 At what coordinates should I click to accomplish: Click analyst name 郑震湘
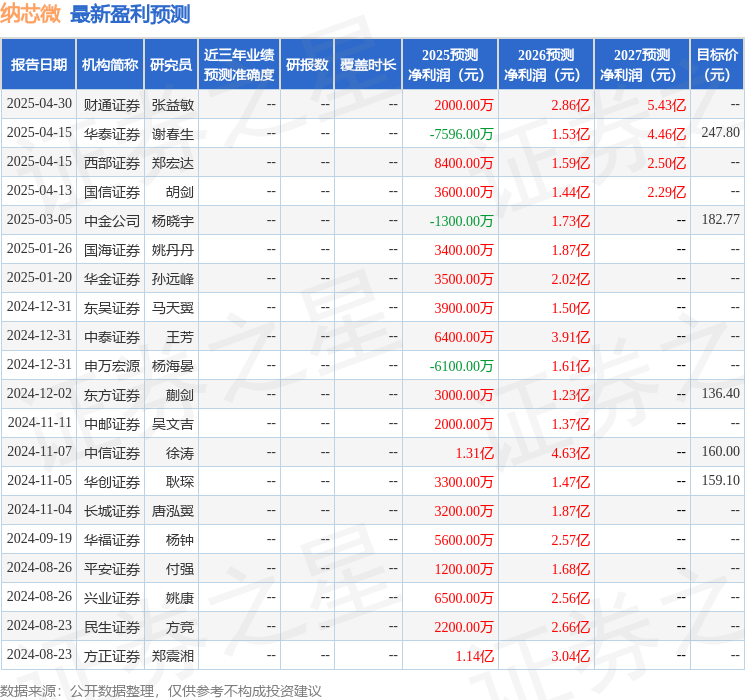coord(172,656)
